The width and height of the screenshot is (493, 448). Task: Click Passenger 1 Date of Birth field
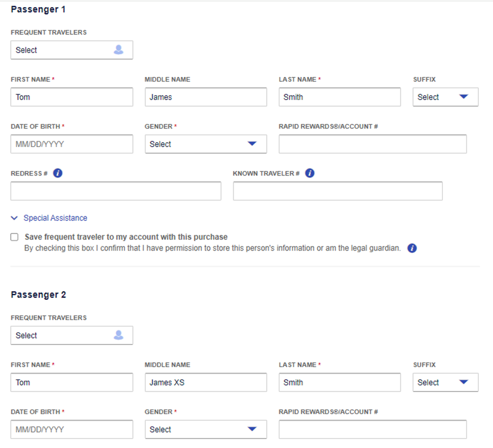pyautogui.click(x=72, y=144)
